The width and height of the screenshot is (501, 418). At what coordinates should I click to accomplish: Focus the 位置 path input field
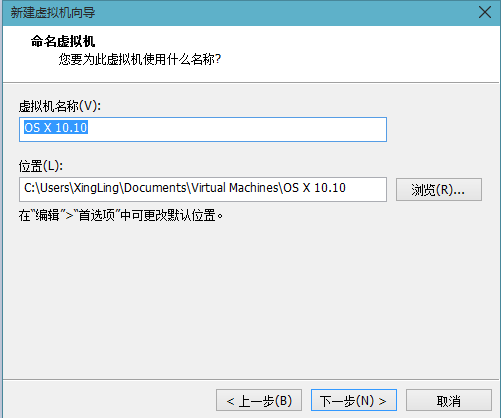click(203, 189)
